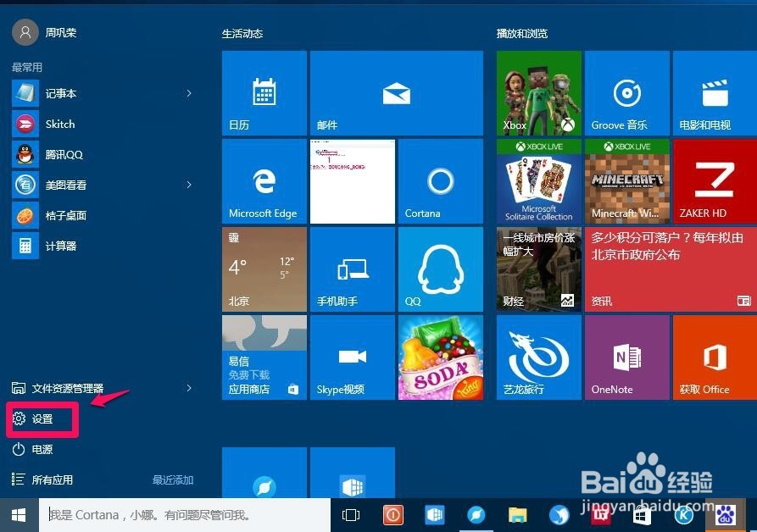This screenshot has height=532, width=757.
Task: Open the yellow folder icon on taskbar
Action: 518,515
